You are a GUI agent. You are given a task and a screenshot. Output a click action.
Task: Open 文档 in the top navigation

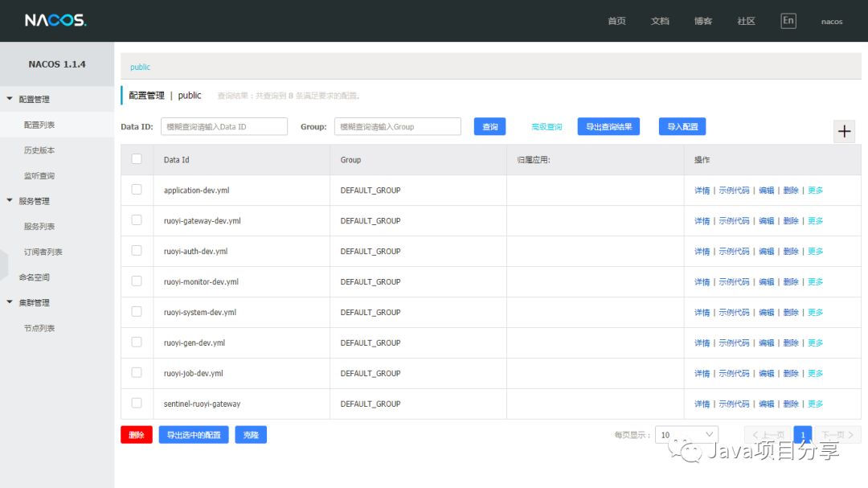660,21
